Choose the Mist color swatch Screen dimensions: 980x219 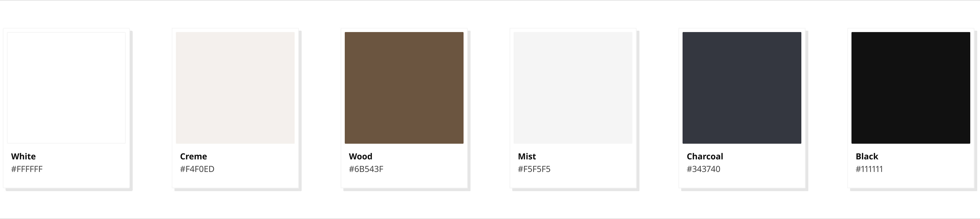573,88
